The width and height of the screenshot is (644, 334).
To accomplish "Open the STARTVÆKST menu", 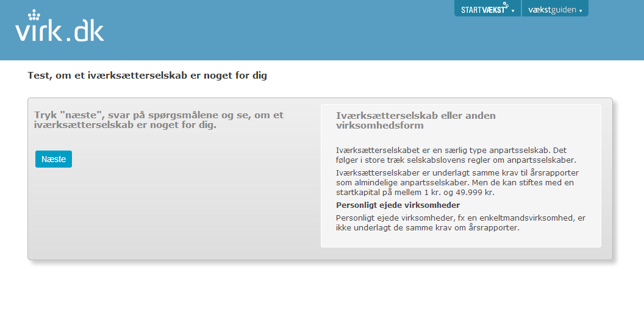I will (x=484, y=10).
